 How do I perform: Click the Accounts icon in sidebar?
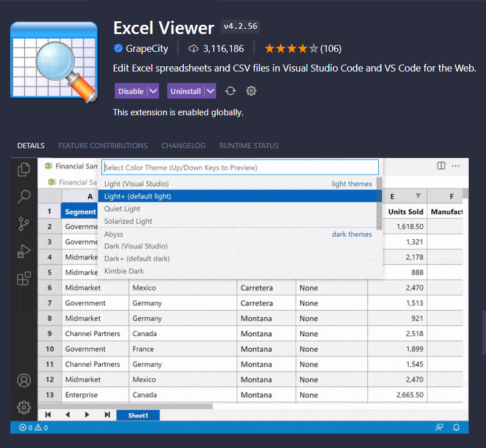click(24, 381)
